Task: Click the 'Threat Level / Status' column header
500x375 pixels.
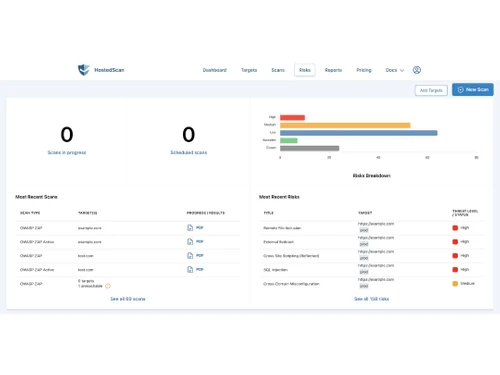Action: click(465, 213)
